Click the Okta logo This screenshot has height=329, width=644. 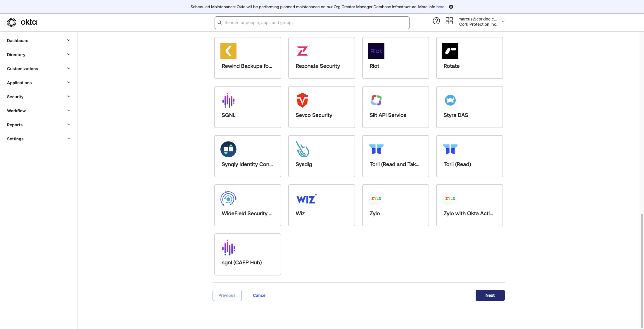click(x=22, y=22)
